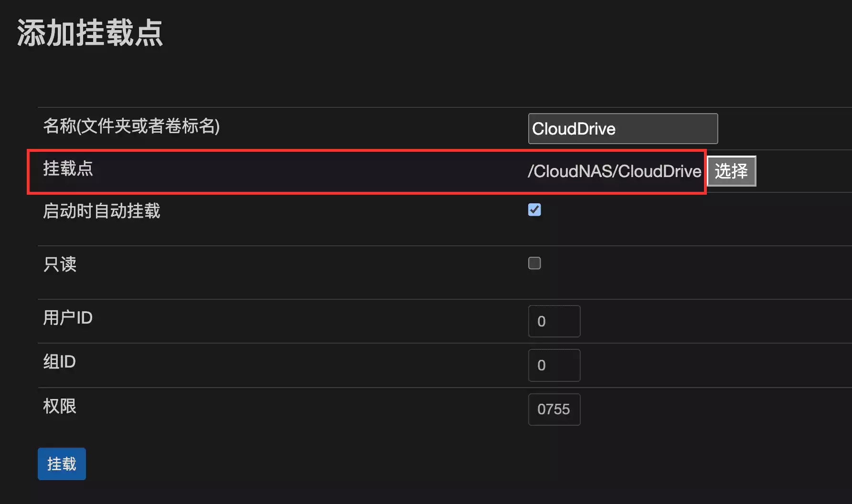Click the 只读 label text
The image size is (852, 504).
pos(60,264)
